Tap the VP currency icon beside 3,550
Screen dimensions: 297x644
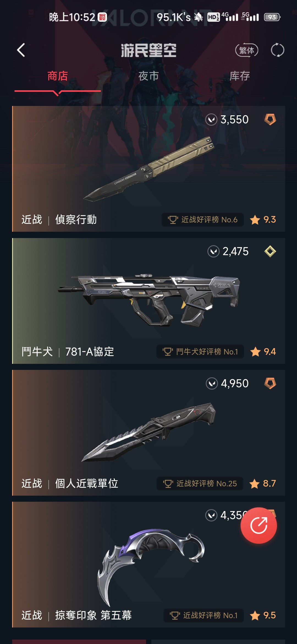(211, 120)
